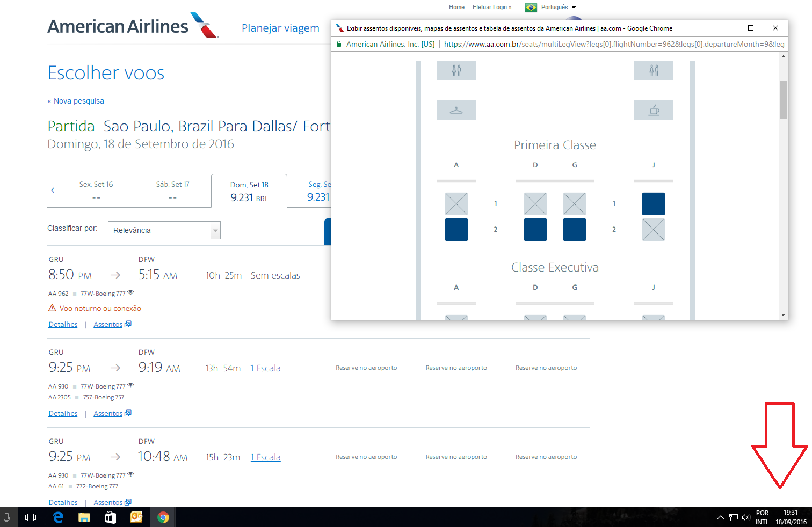Open the Relevância sort dropdown
Screen dimensions: 812x527
tap(164, 230)
